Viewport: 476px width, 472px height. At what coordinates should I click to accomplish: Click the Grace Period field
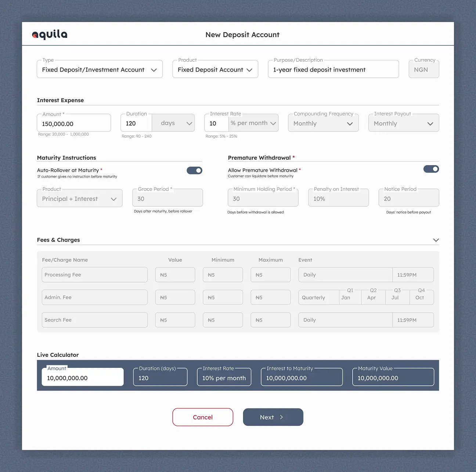click(x=167, y=198)
